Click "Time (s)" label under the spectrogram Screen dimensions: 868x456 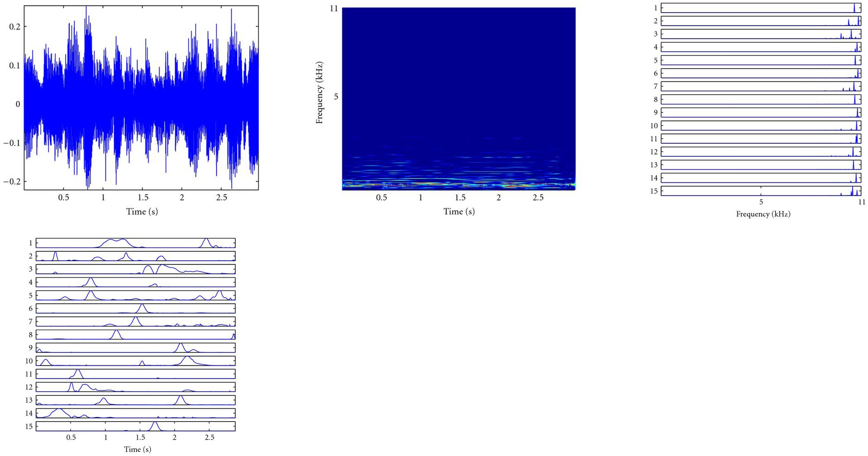(x=459, y=212)
